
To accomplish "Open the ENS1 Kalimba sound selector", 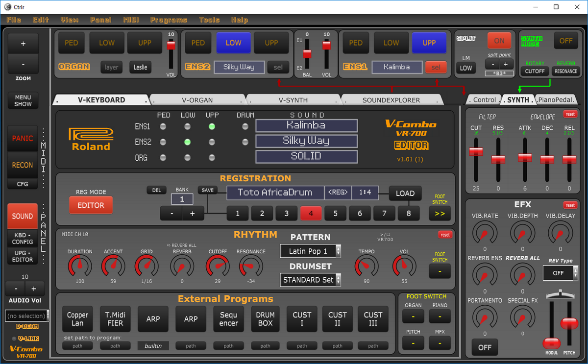I will (397, 67).
